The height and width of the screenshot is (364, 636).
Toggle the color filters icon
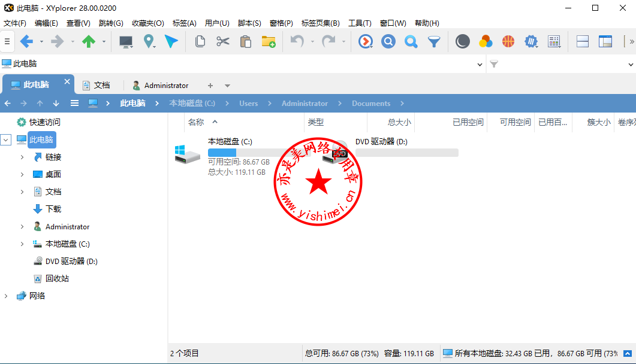486,41
